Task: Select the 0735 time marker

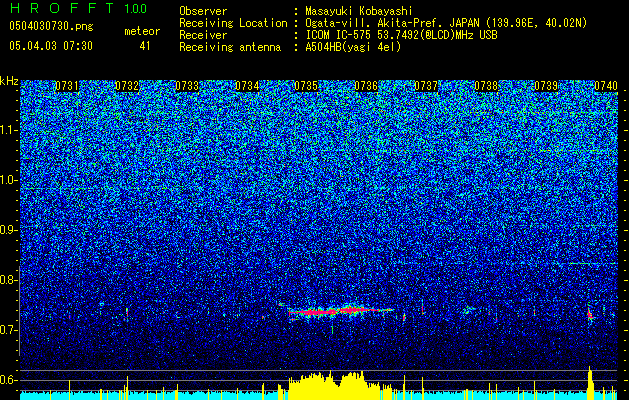Action: pyautogui.click(x=306, y=86)
